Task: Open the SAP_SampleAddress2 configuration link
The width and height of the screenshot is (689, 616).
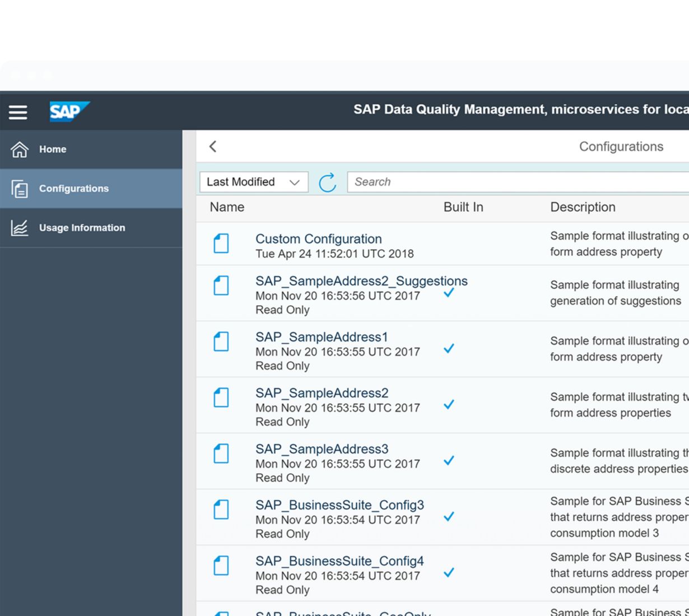Action: coord(322,393)
